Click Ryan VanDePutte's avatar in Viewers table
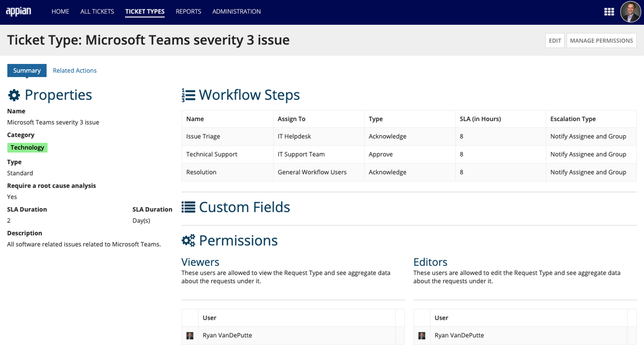This screenshot has height=347, width=644. (190, 335)
